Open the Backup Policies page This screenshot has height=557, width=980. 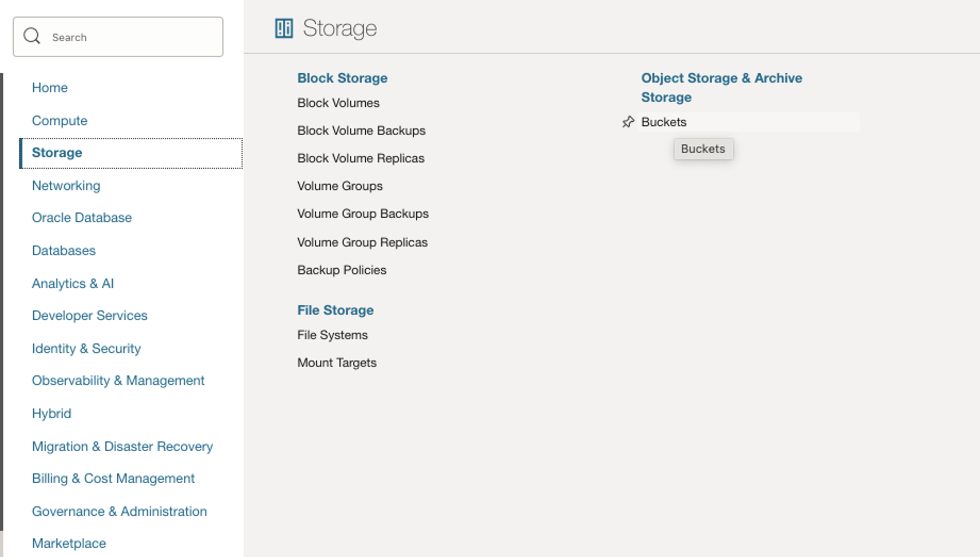tap(342, 270)
